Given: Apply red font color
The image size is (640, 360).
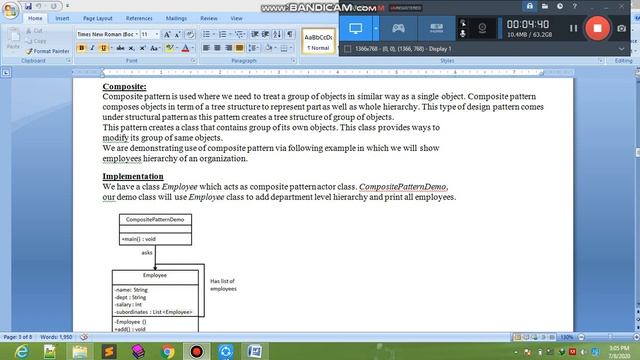Looking at the screenshot, I should pos(185,48).
